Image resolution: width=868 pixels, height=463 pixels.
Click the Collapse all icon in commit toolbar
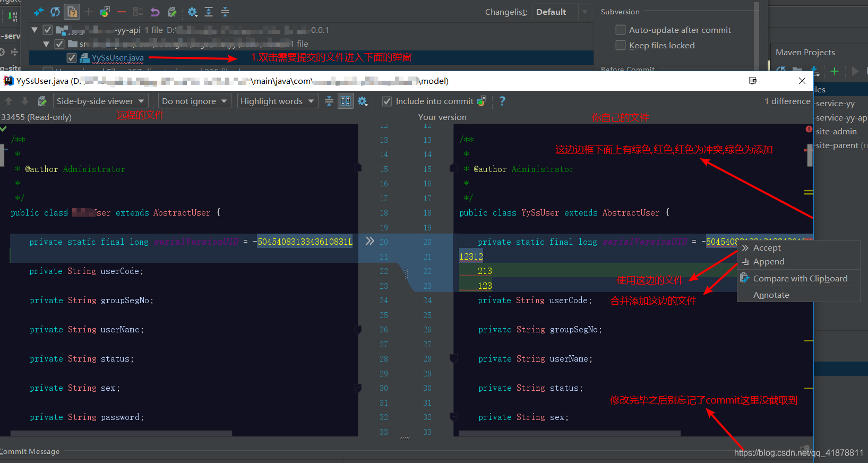(225, 12)
